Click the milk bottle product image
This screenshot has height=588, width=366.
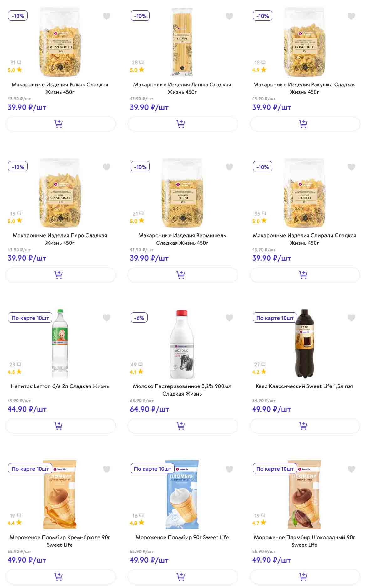(x=182, y=344)
